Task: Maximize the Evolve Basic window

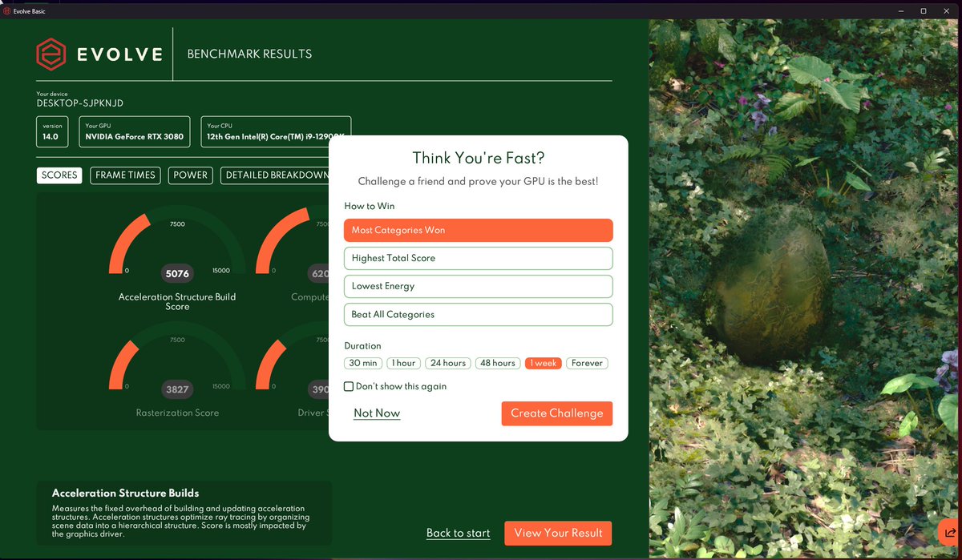Action: point(924,10)
